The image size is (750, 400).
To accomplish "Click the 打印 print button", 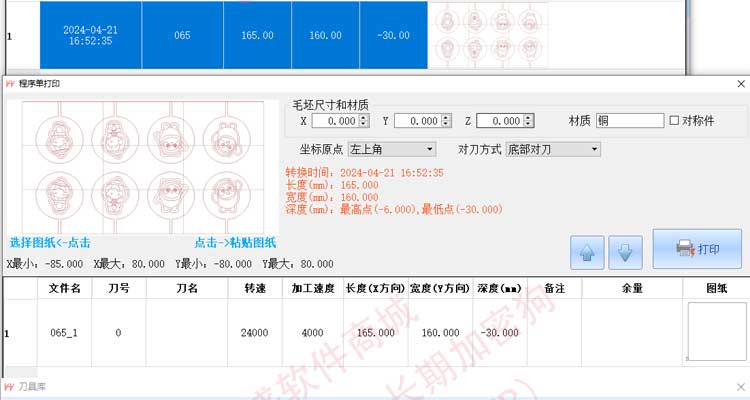I will pos(697,249).
